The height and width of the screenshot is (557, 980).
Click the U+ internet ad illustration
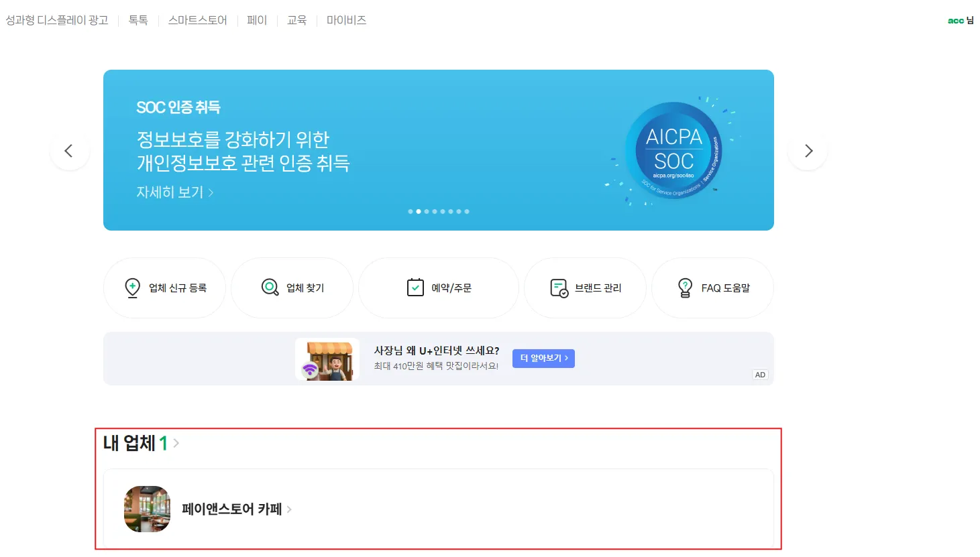pos(327,359)
